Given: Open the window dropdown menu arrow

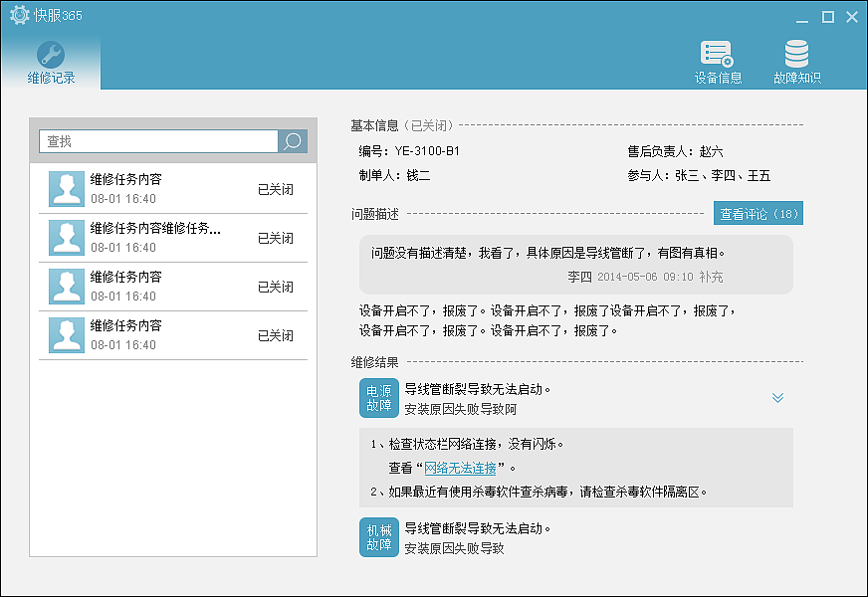Looking at the screenshot, I should click(x=802, y=17).
